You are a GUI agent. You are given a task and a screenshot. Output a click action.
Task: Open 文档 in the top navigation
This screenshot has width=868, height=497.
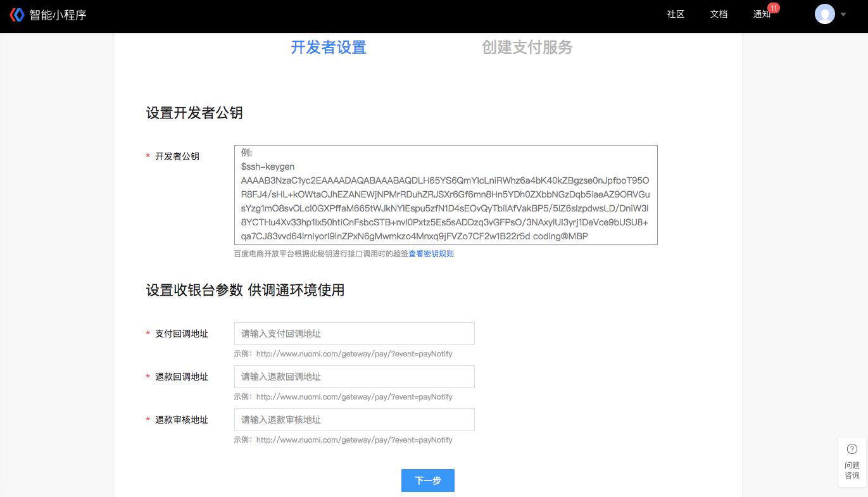coord(719,14)
